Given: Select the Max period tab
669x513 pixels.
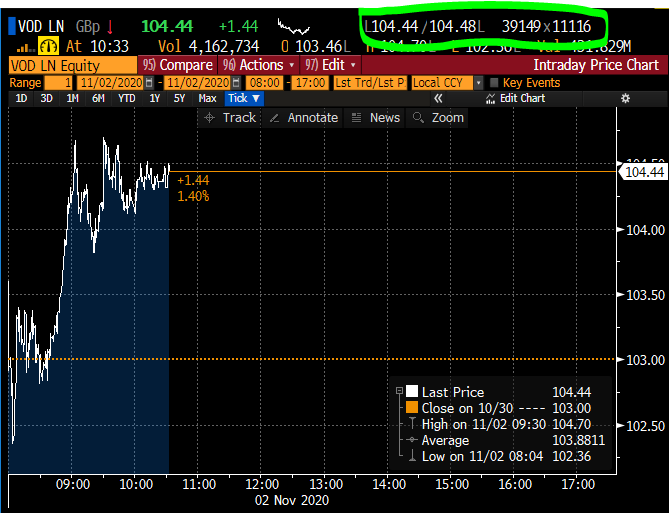Looking at the screenshot, I should (207, 99).
